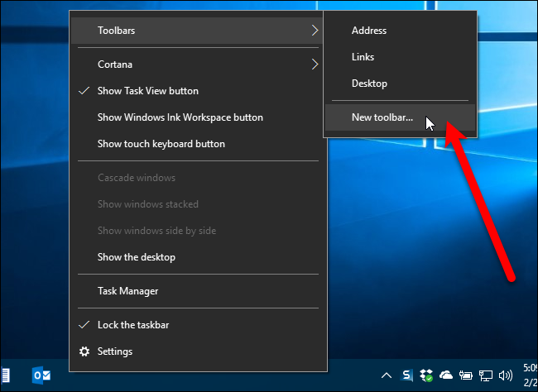Screen dimensions: 538x392
Task: Click the OneDrive cloud tray icon
Action: pyautogui.click(x=447, y=375)
